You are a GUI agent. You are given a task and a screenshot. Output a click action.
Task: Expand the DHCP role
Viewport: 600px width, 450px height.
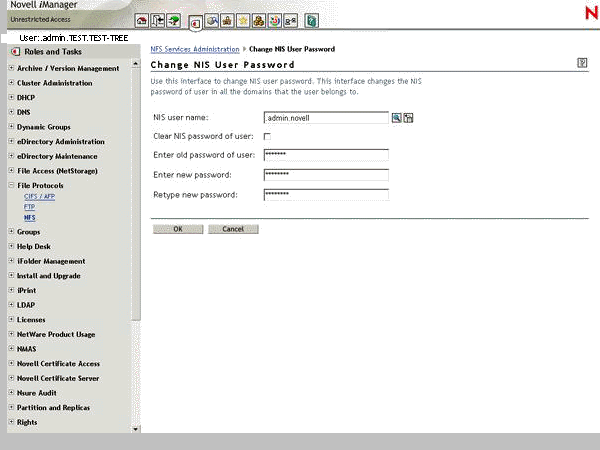(11, 97)
